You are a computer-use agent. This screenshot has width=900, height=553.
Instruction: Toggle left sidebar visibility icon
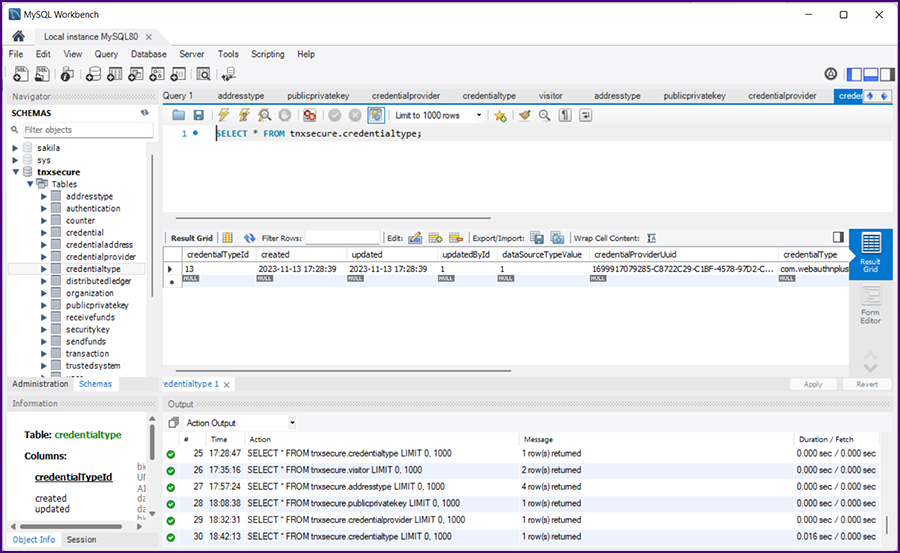(x=854, y=74)
